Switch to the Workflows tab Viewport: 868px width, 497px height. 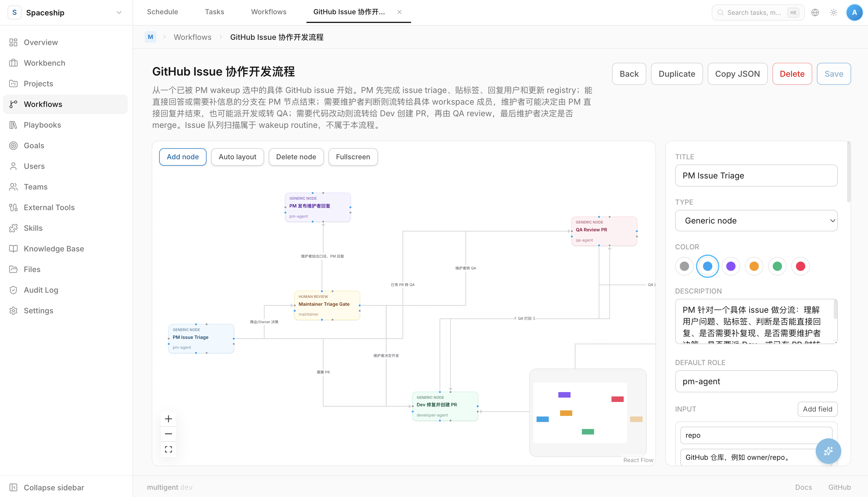coord(269,12)
